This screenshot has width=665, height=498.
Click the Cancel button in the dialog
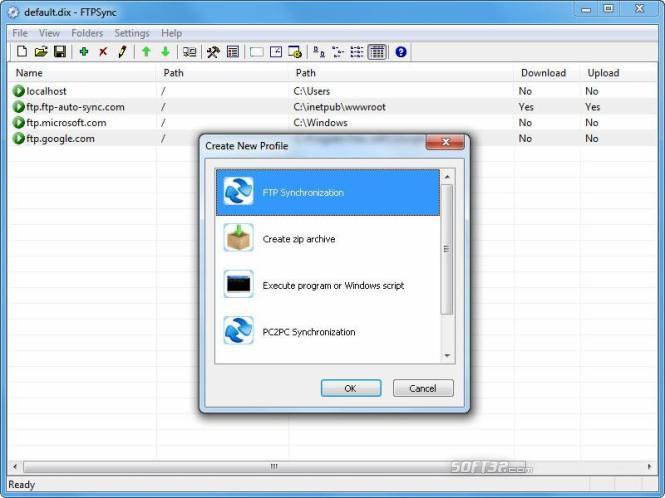coord(423,388)
